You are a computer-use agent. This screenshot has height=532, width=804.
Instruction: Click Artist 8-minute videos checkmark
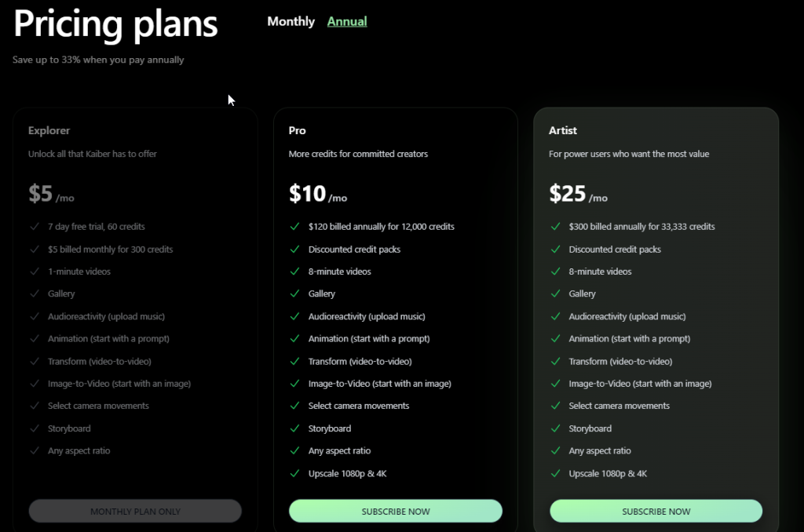coord(555,271)
